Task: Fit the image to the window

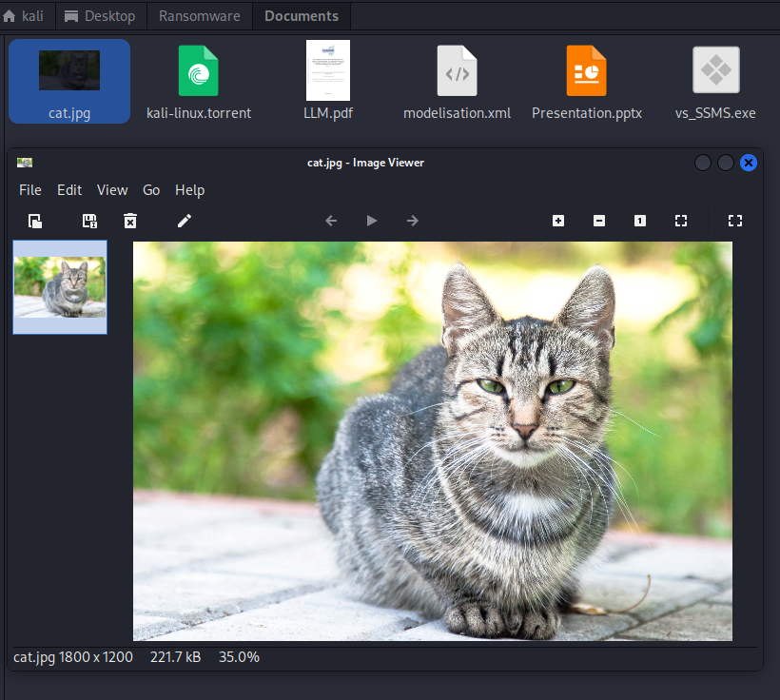Action: (x=681, y=221)
